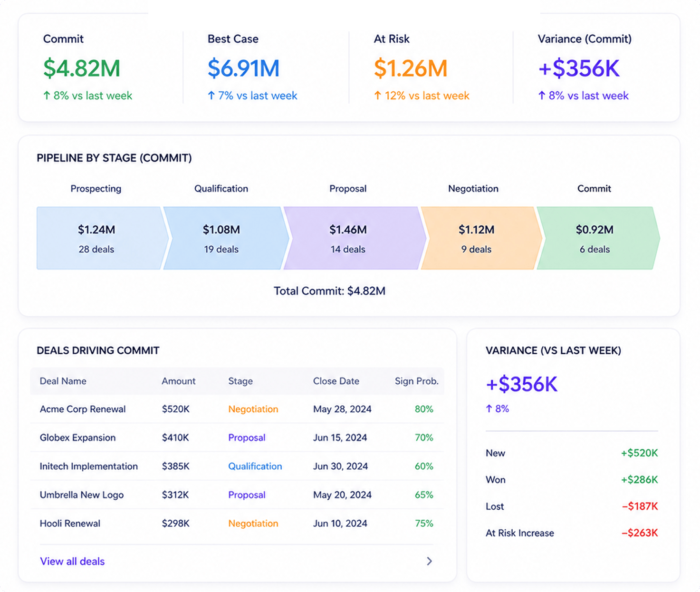The height and width of the screenshot is (592, 700).
Task: Click +$356K in the Variance (vs Last Week) panel
Action: (521, 384)
